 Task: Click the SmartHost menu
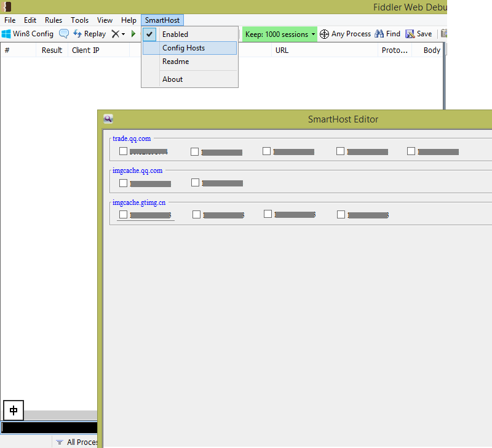[162, 20]
